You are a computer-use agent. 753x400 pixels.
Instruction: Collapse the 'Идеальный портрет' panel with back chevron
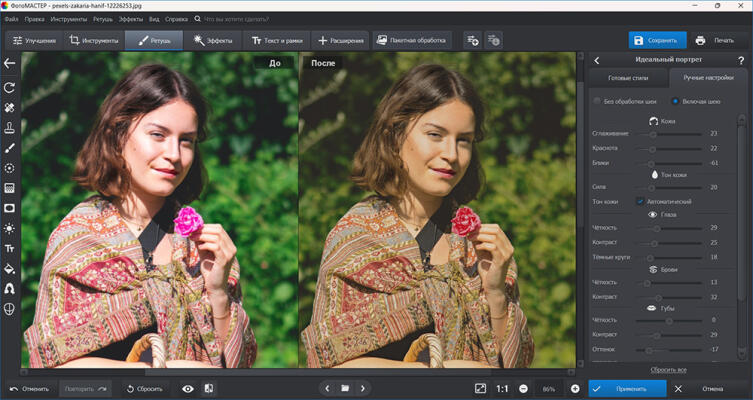click(597, 61)
